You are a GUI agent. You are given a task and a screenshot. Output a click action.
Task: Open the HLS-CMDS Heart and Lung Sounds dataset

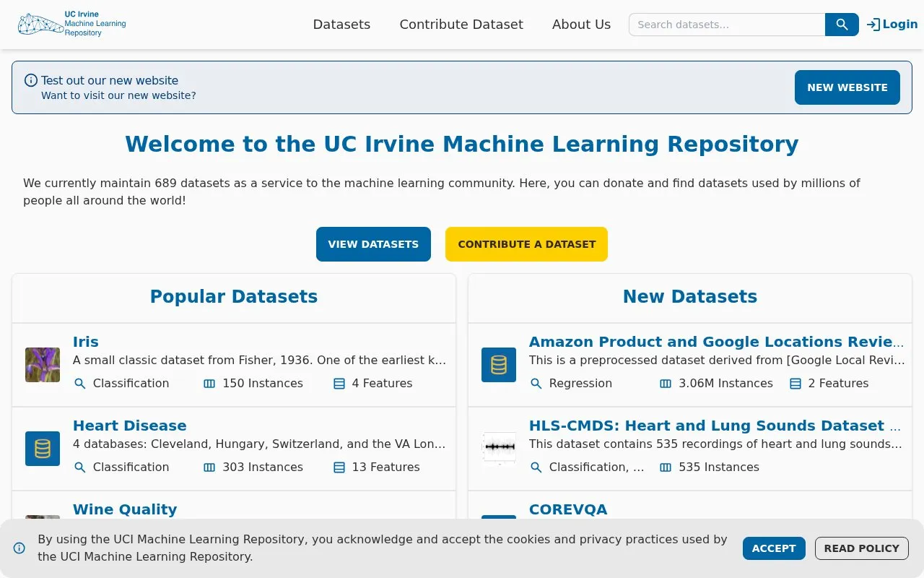click(x=715, y=426)
